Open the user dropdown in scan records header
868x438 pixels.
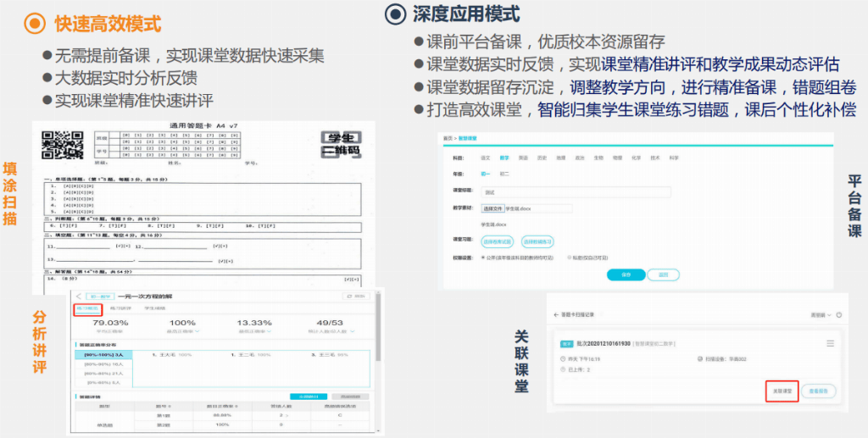tap(820, 314)
